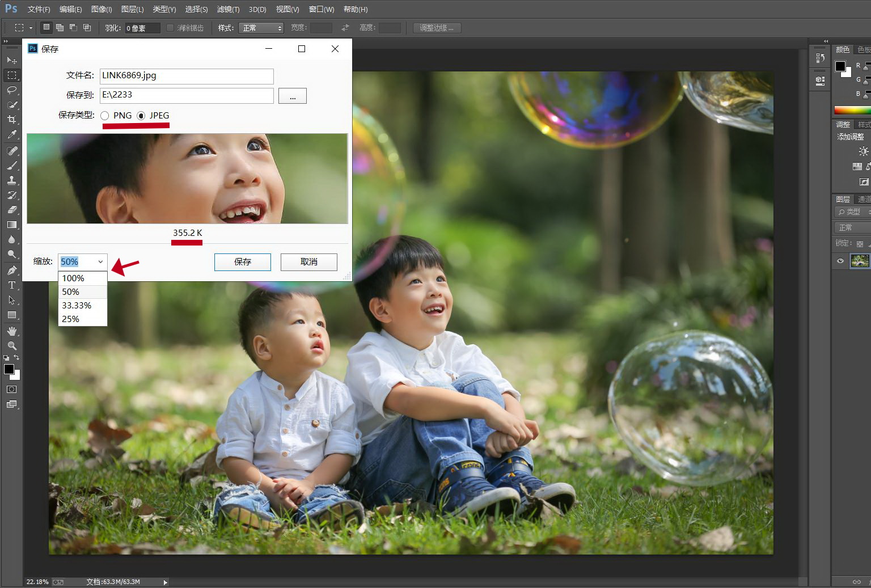Viewport: 871px width, 588px height.
Task: Open layer blend mode 正常 dropdown
Action: point(852,227)
